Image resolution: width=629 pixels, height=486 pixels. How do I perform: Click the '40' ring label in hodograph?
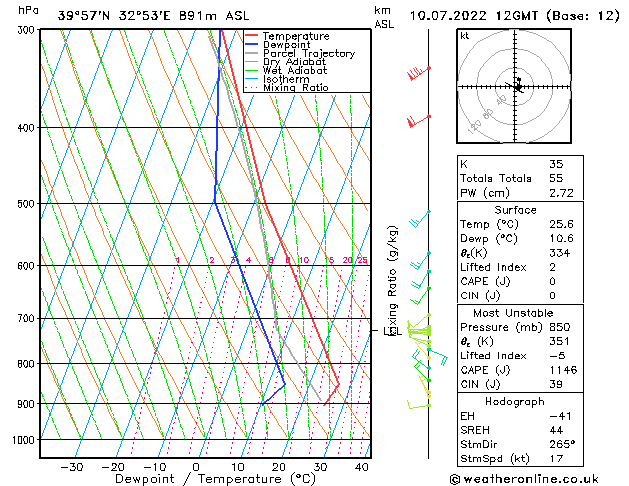click(x=501, y=100)
